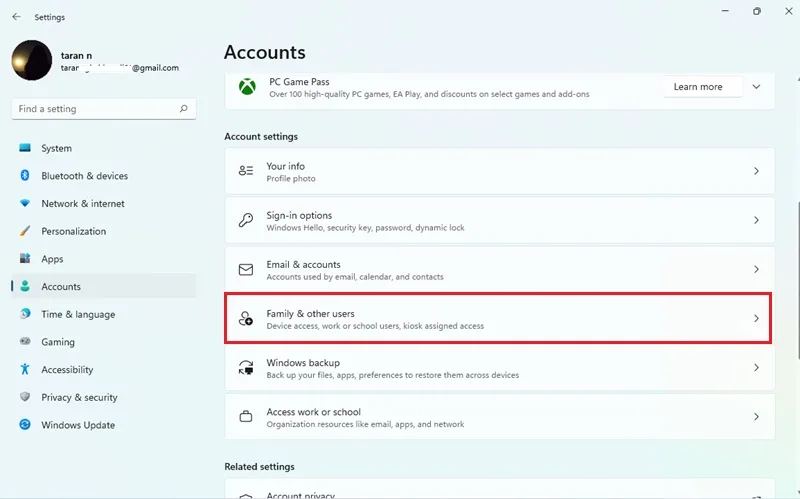Click the Your info title text
800x499 pixels.
(x=285, y=166)
